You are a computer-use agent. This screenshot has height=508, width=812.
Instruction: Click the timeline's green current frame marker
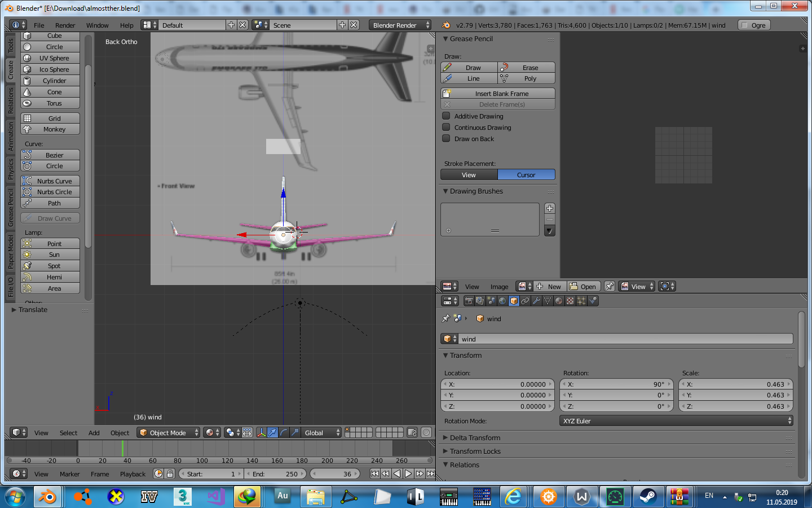122,448
